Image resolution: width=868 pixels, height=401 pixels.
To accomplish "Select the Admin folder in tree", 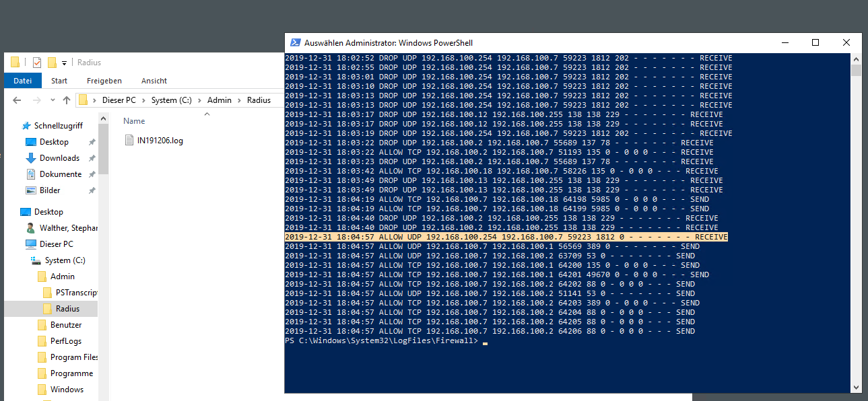I will (x=63, y=277).
